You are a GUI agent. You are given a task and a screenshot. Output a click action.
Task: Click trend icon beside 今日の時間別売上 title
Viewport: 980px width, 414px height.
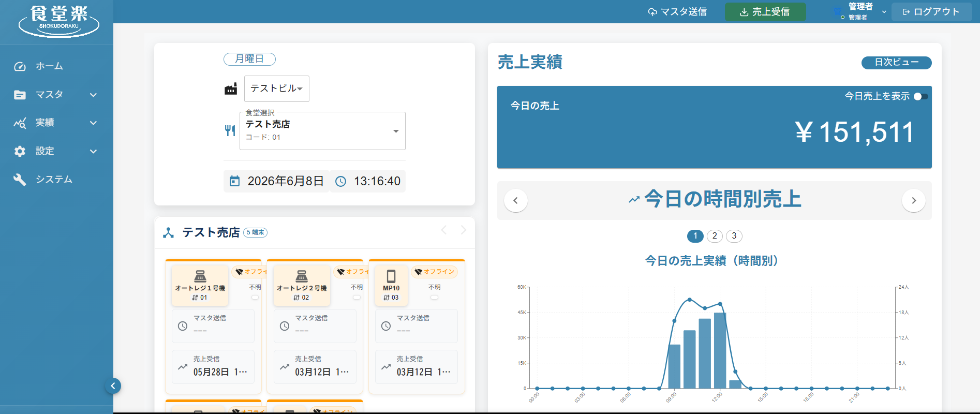(x=634, y=200)
